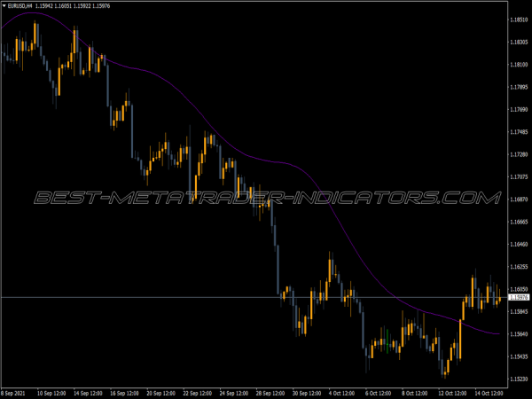Viewport: 532px width, 399px height.
Task: Click price level 1.17485 on the axis
Action: tap(519, 132)
